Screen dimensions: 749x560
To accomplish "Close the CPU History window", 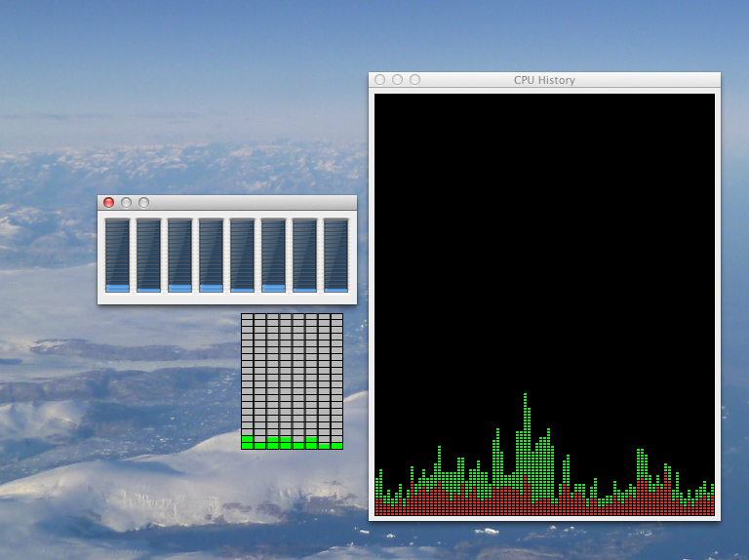I will (x=379, y=80).
